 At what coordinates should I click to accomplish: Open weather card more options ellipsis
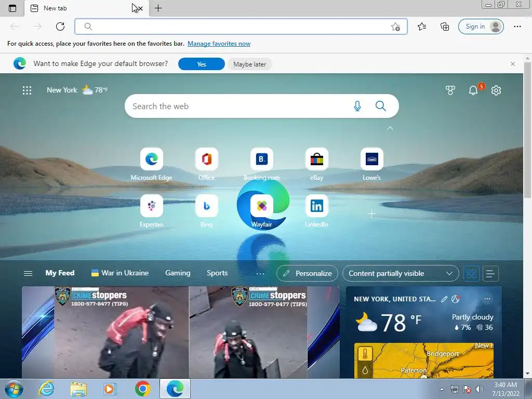(x=487, y=299)
